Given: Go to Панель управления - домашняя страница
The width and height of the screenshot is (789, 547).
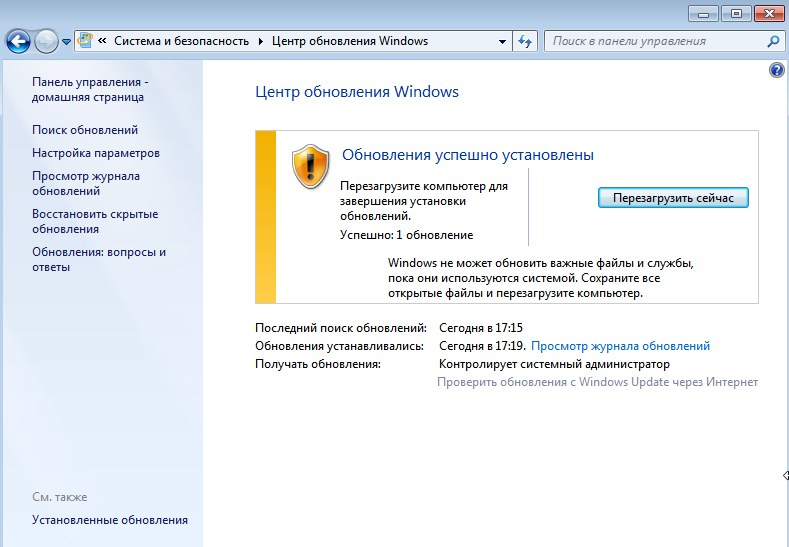Looking at the screenshot, I should tap(90, 90).
